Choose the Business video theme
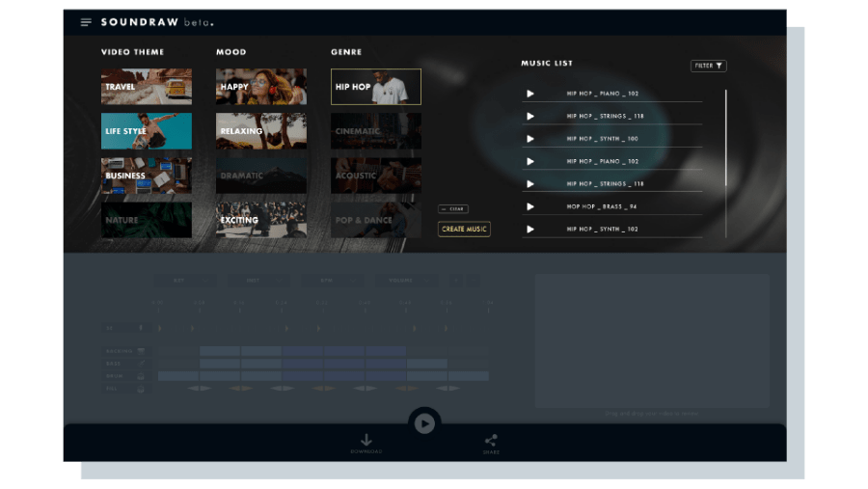 tap(147, 176)
